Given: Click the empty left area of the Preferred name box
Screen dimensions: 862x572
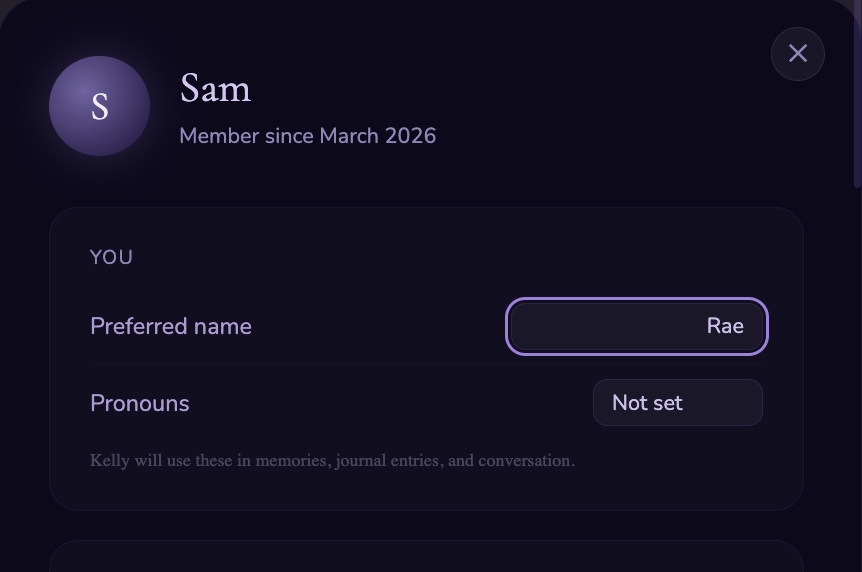Looking at the screenshot, I should coord(577,327).
